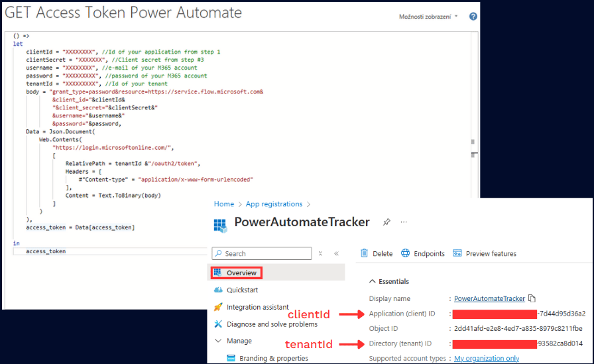Open the more options ellipsis next to title
Image resolution: width=594 pixels, height=364 pixels.
pyautogui.click(x=404, y=222)
